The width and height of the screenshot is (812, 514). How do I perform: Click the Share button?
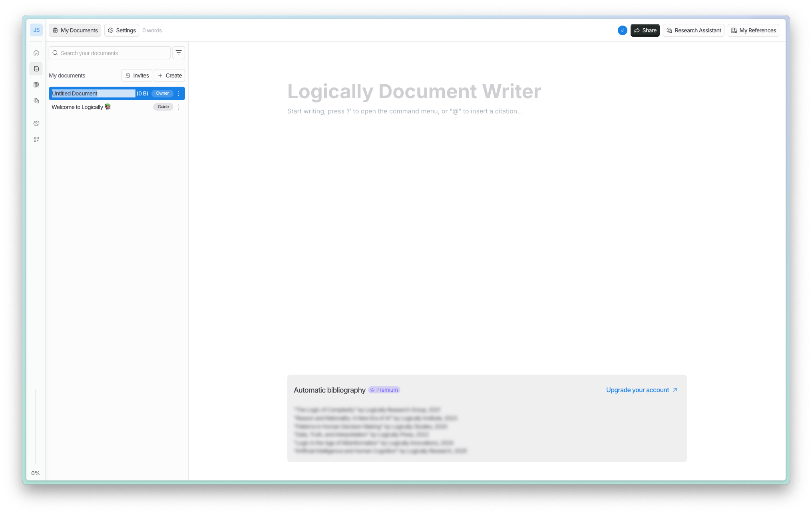(645, 30)
